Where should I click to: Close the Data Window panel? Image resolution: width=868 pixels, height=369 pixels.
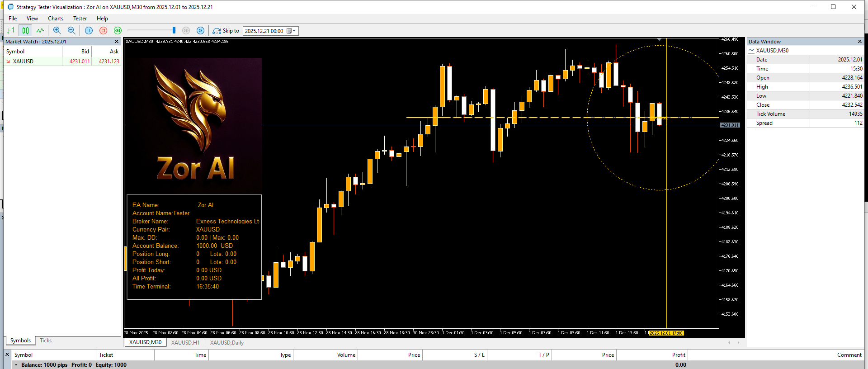pyautogui.click(x=860, y=42)
